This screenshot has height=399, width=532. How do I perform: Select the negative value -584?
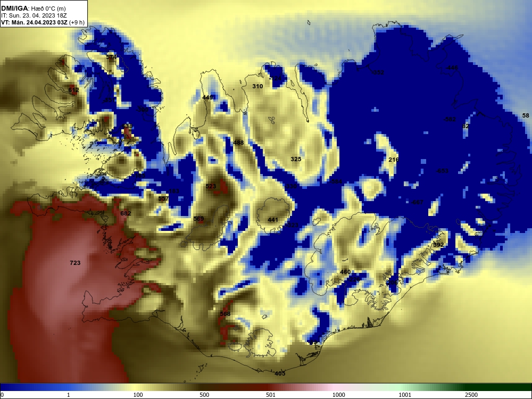[x=336, y=182]
